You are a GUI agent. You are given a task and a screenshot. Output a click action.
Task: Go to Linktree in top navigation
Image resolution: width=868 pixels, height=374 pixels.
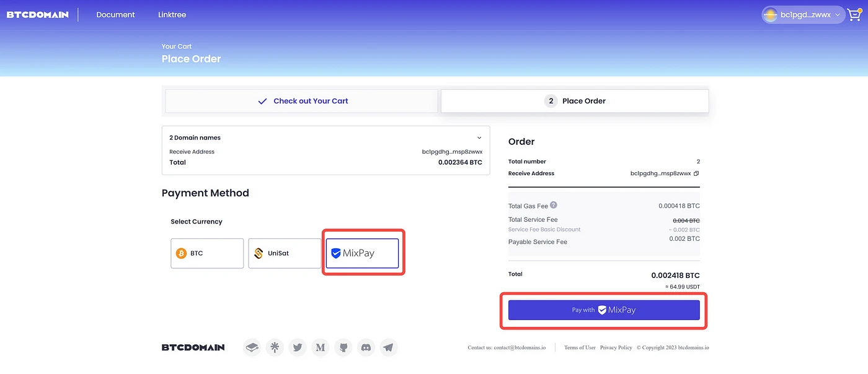(172, 15)
